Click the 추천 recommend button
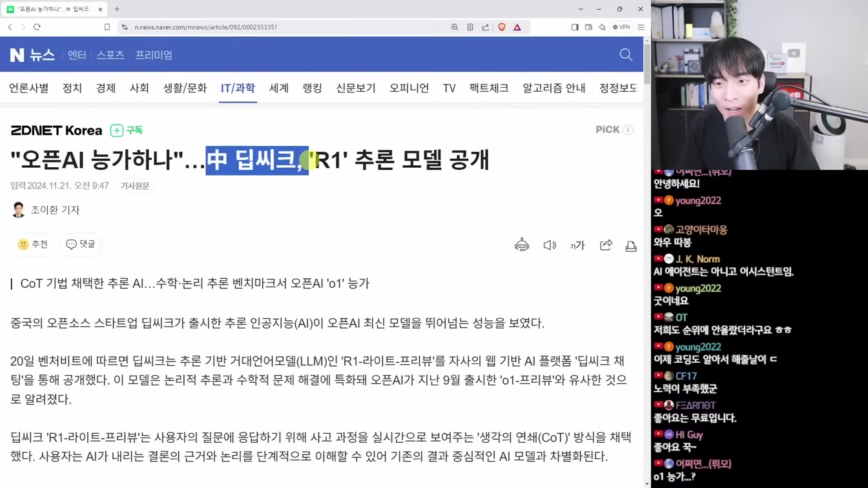The image size is (868, 488). click(x=33, y=245)
